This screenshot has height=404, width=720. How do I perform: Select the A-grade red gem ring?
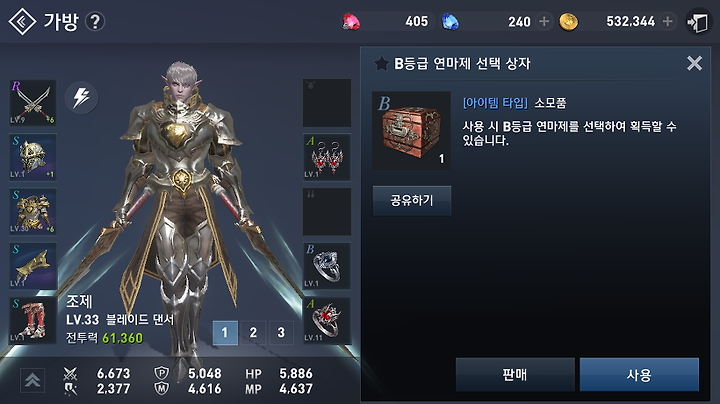point(327,320)
